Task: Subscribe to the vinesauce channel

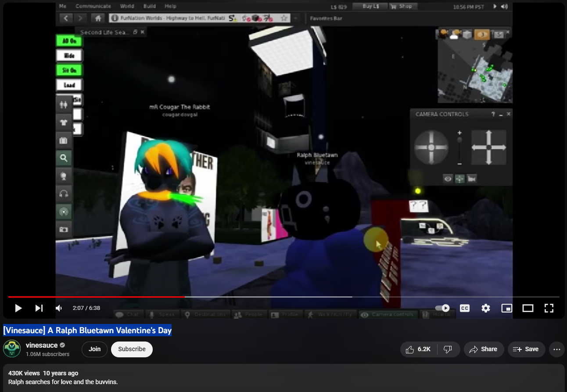Action: point(132,349)
